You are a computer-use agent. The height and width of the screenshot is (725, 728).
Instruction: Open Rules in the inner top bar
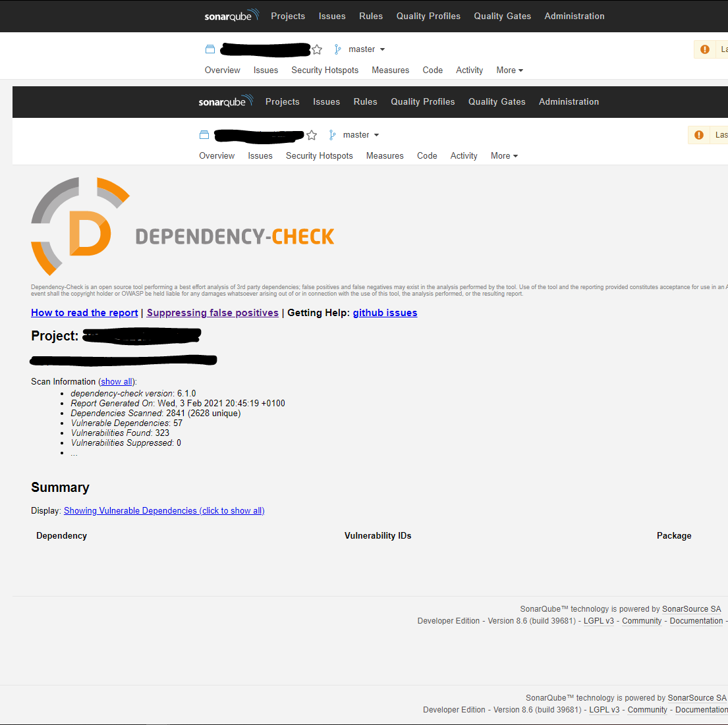[x=366, y=101]
